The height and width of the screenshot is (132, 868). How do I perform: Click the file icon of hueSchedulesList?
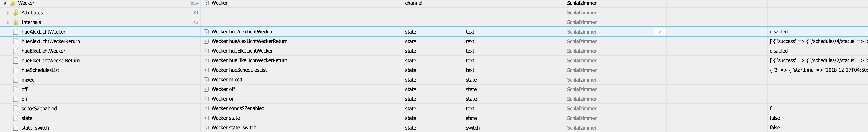click(16, 70)
